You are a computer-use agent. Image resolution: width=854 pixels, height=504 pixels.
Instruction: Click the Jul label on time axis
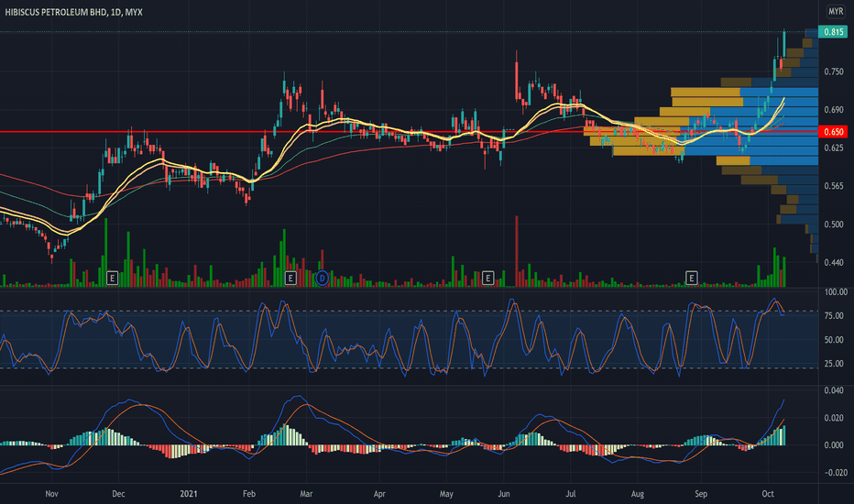[570, 494]
